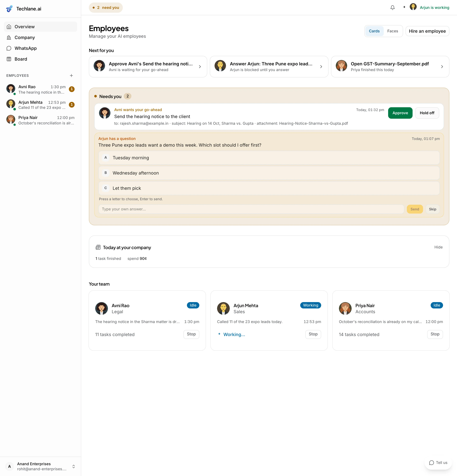Click Arjun Mehta's avatar in team card

click(x=223, y=308)
